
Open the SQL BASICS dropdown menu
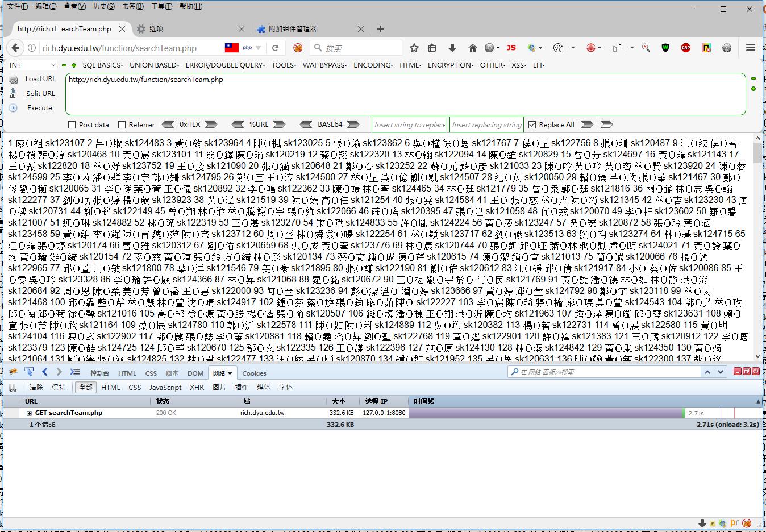click(103, 65)
